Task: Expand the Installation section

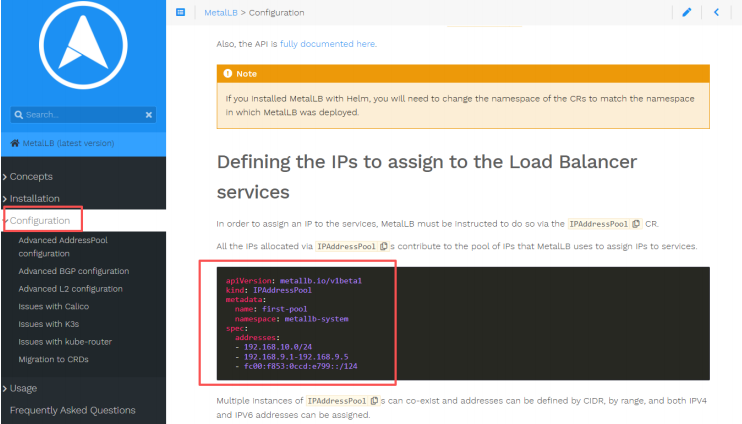Action: (35, 198)
